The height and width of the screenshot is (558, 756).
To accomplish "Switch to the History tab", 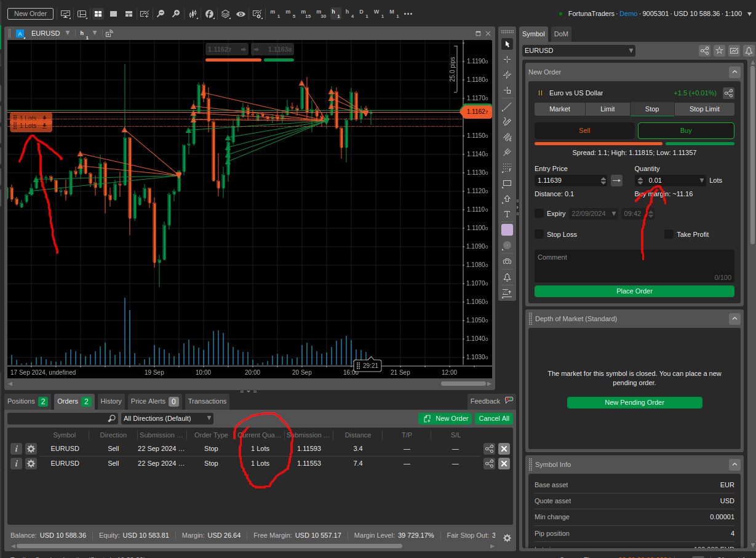I will (111, 401).
